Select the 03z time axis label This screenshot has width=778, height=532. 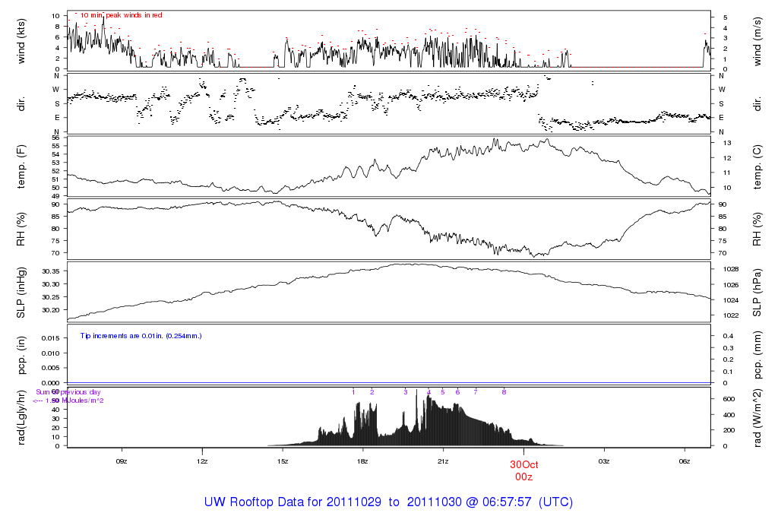(605, 461)
